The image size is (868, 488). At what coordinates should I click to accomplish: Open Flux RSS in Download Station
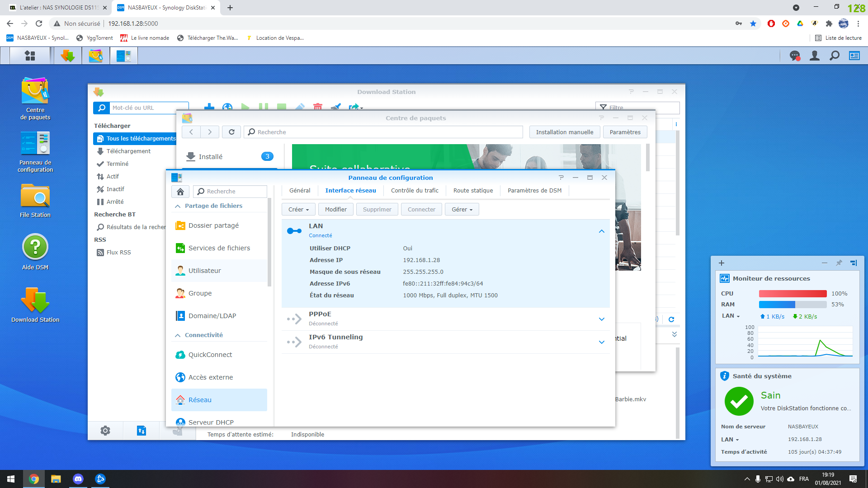[x=118, y=253]
